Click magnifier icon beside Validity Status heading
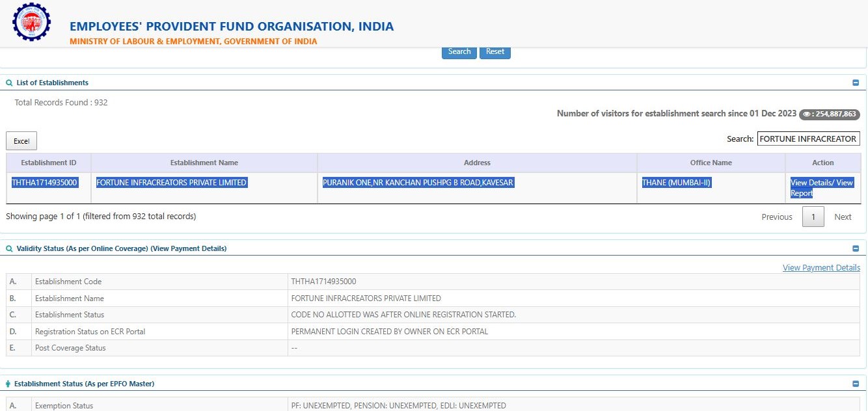Screen dimensions: 868x411 [9, 249]
